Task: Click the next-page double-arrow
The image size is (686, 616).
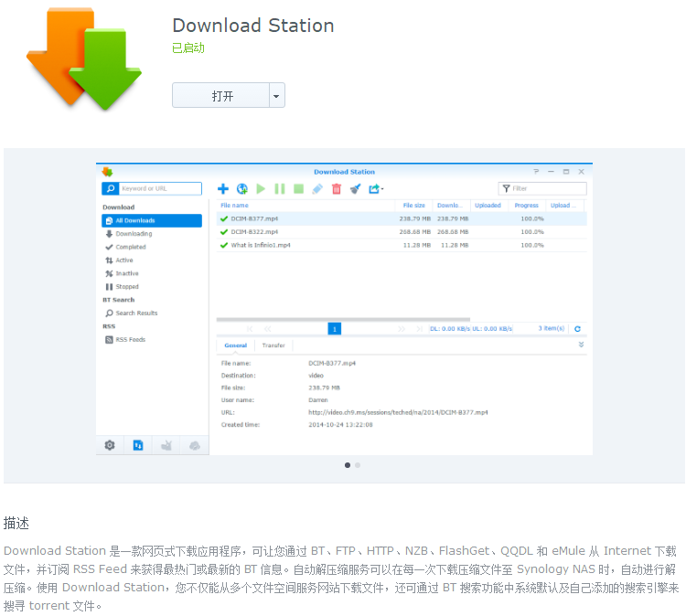Action: (402, 329)
